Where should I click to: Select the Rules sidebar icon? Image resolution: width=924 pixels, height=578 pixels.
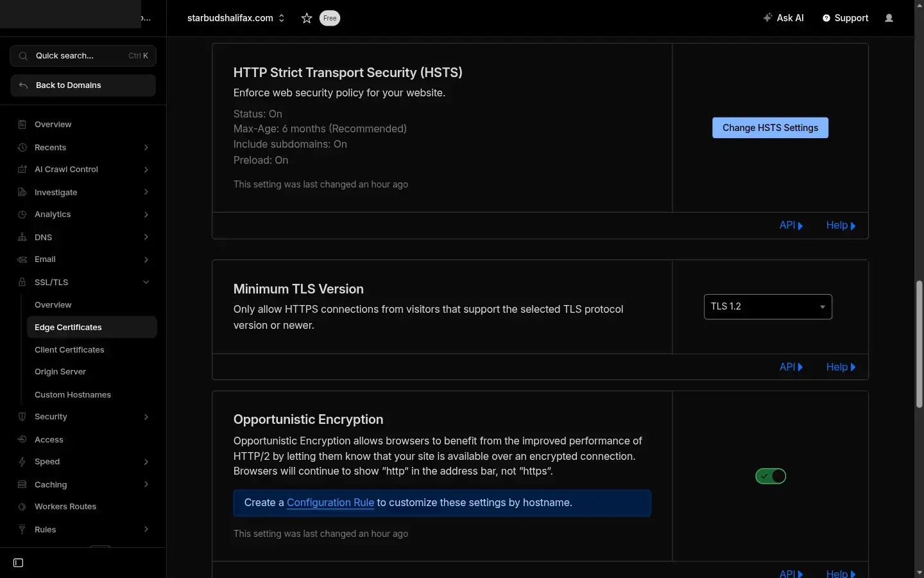(x=21, y=529)
